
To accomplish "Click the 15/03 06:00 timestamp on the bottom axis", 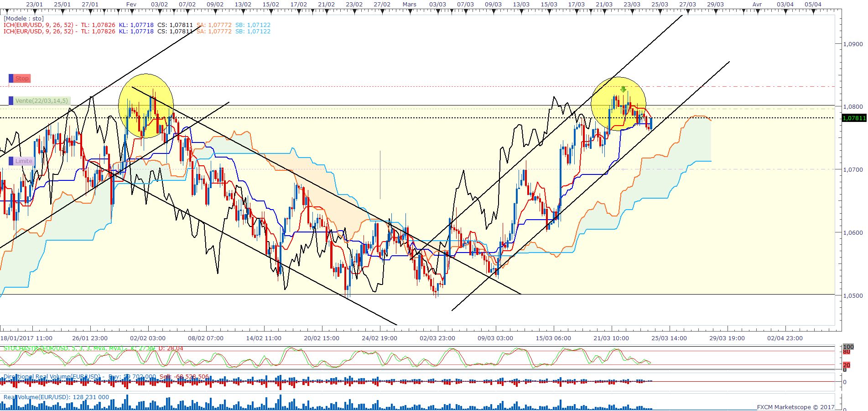I will 553,338.
